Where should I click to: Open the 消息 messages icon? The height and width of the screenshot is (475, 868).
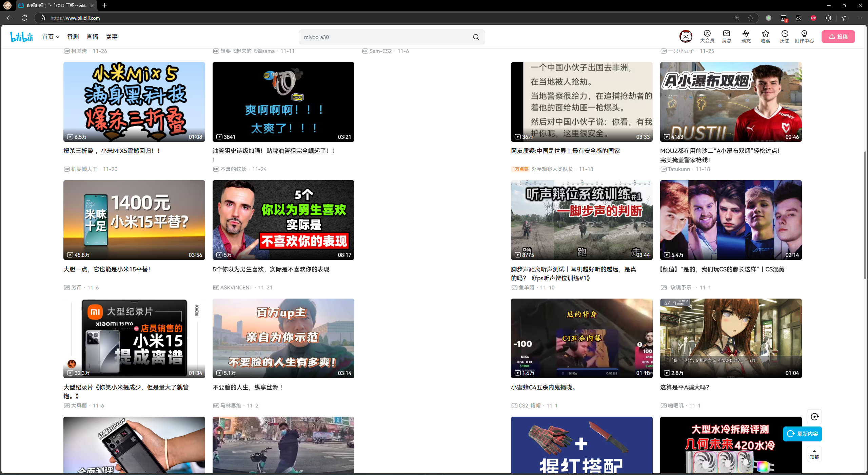pyautogui.click(x=726, y=37)
